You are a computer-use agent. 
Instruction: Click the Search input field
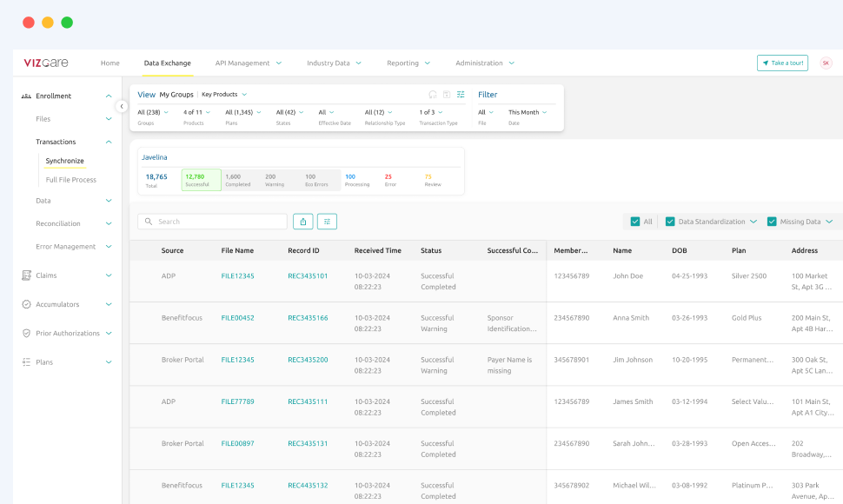pyautogui.click(x=219, y=222)
